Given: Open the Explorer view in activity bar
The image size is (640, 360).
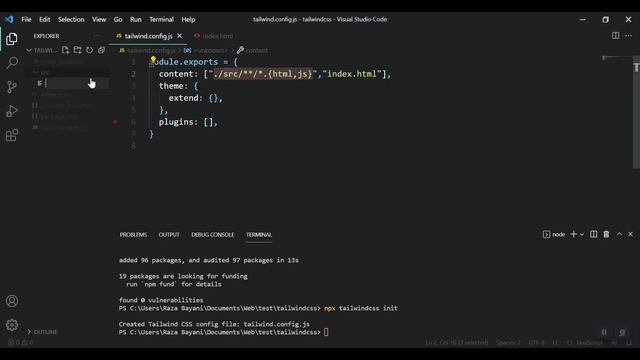Looking at the screenshot, I should (x=12, y=39).
